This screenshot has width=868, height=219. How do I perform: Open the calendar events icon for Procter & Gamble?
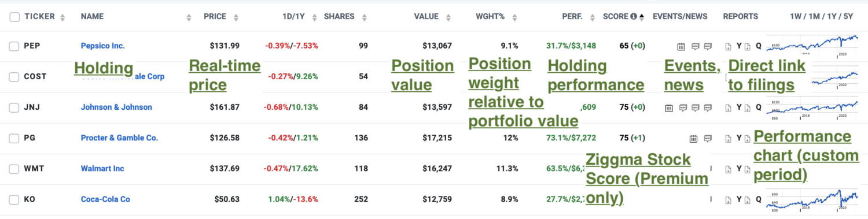[x=694, y=138]
